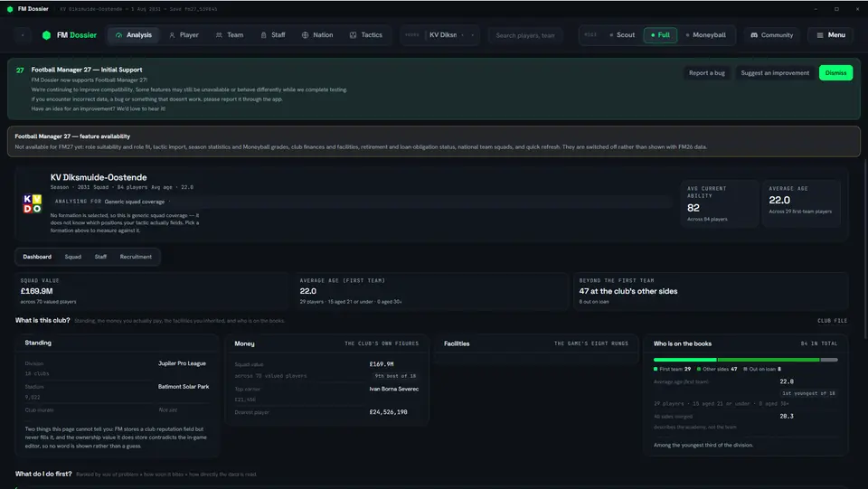
Task: Click the green first-team bar segment
Action: point(684,360)
